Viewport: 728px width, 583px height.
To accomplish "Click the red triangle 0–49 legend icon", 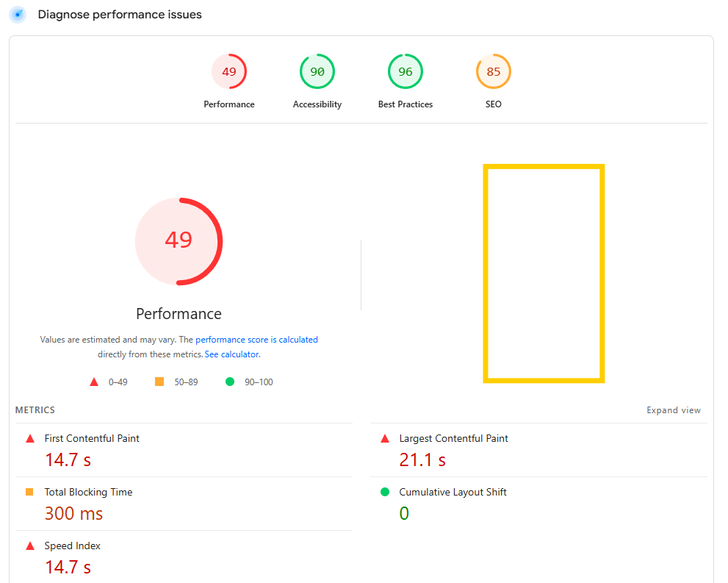I will click(x=94, y=382).
